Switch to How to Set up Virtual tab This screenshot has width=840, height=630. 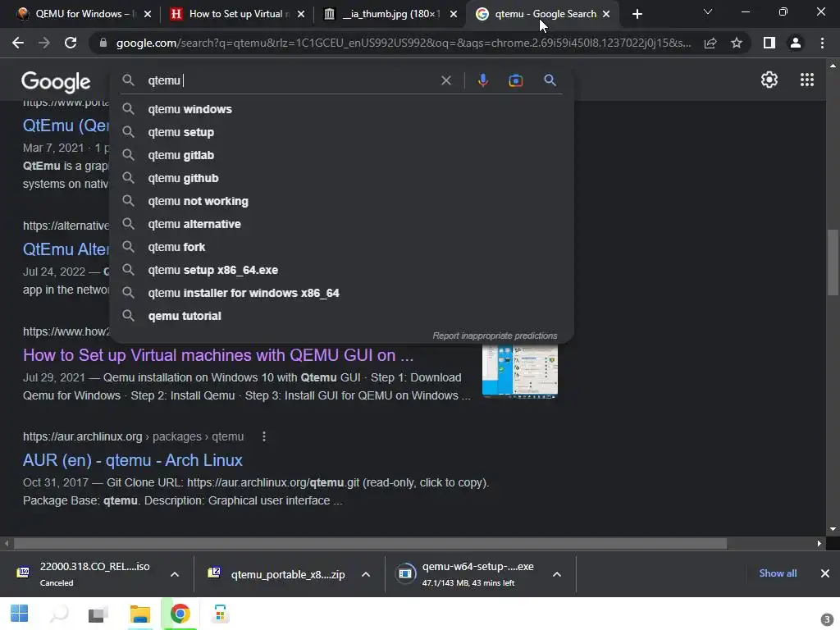[235, 14]
